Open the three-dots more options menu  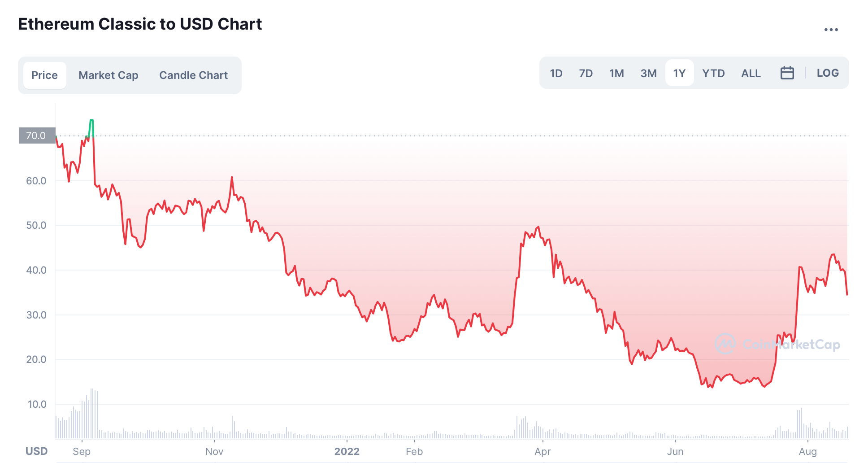[831, 30]
